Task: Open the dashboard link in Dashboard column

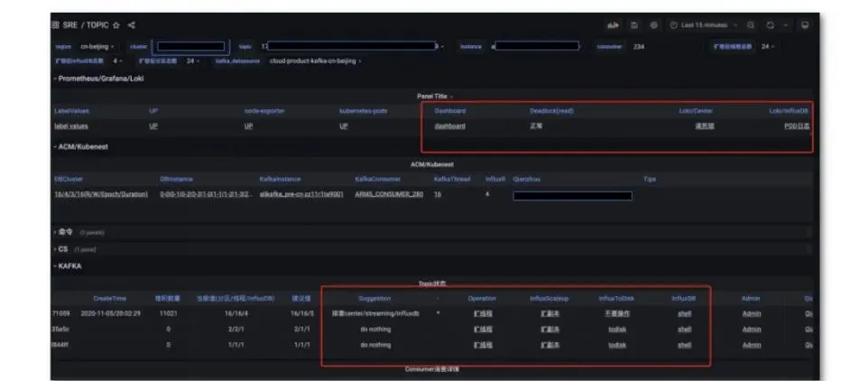Action: click(449, 126)
